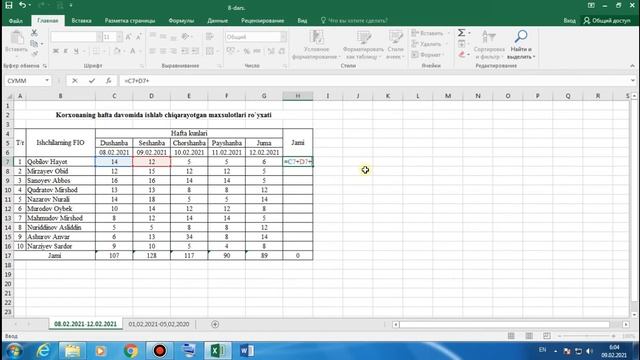
Task: Activate the Format Painter brush
Action: 34,53
